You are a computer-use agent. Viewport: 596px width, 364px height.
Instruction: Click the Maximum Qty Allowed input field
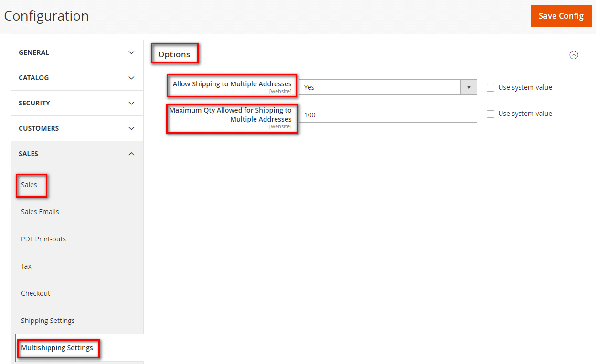point(388,115)
